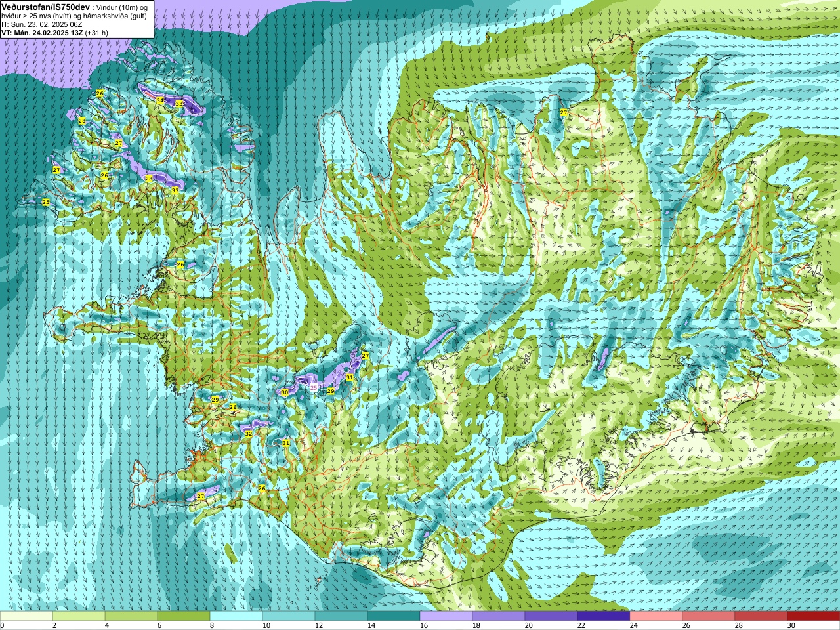Pick the 12–14 teal legend segment
Viewport: 840px width, 630px height.
coord(341,616)
